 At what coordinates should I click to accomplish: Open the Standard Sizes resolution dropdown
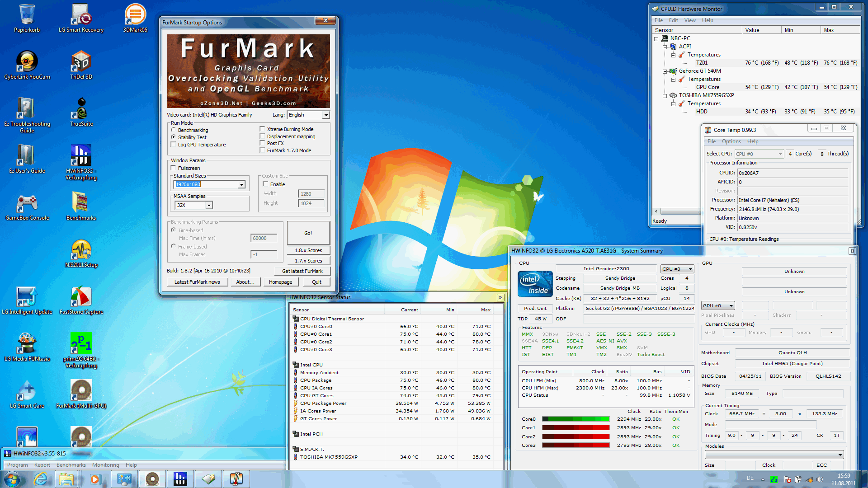click(241, 184)
